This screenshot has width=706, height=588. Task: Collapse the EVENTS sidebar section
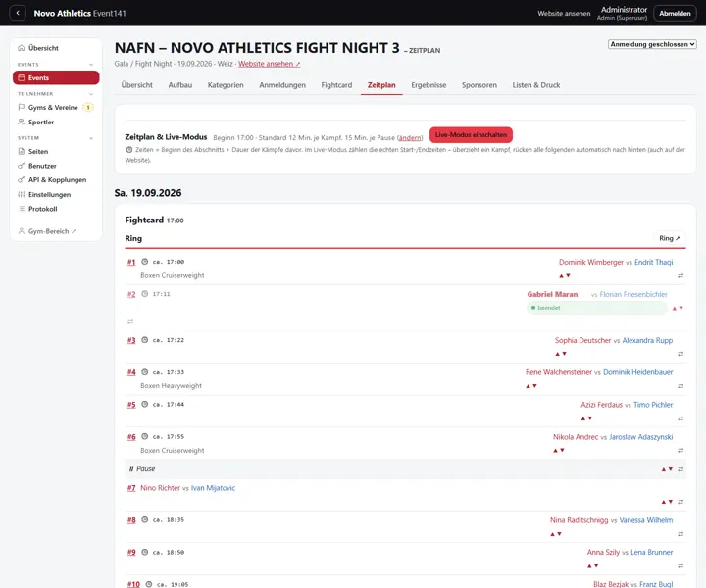click(91, 65)
